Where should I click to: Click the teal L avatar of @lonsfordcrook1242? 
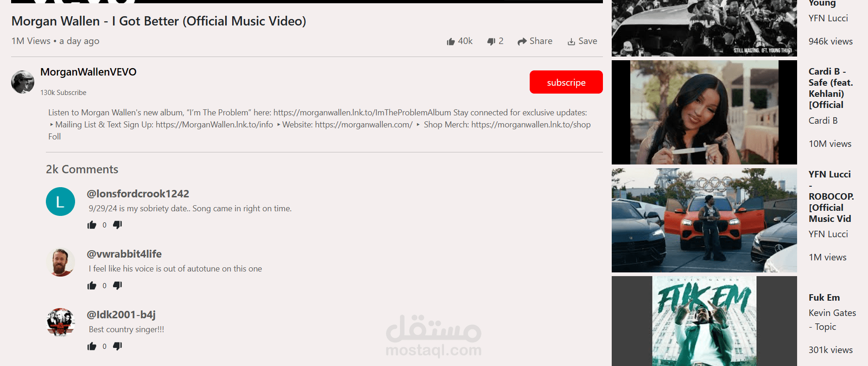coord(60,202)
